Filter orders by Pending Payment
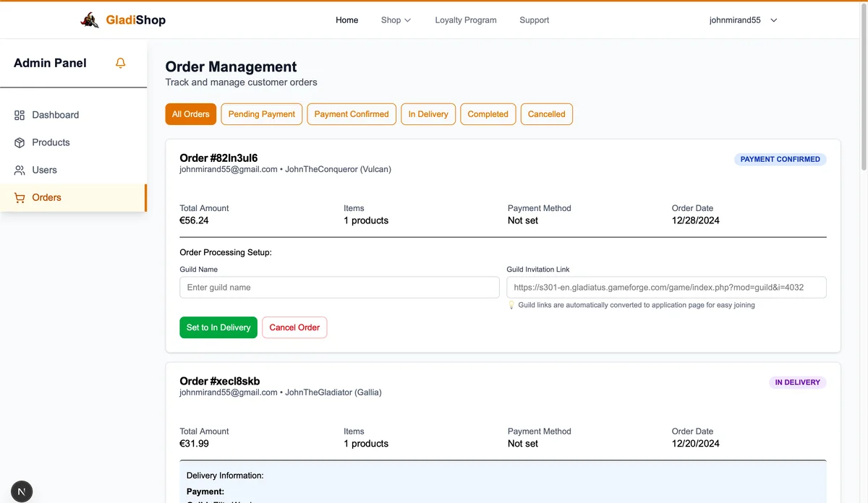 pyautogui.click(x=261, y=114)
